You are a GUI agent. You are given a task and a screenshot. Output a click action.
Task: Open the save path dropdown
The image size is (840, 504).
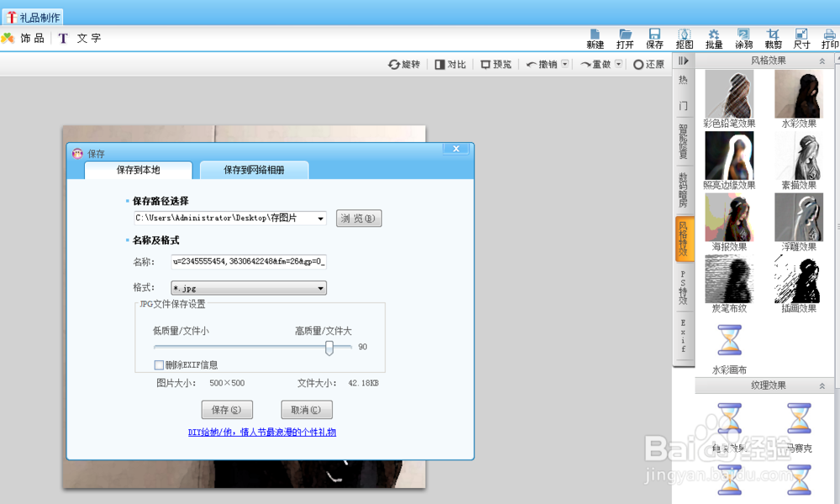320,218
